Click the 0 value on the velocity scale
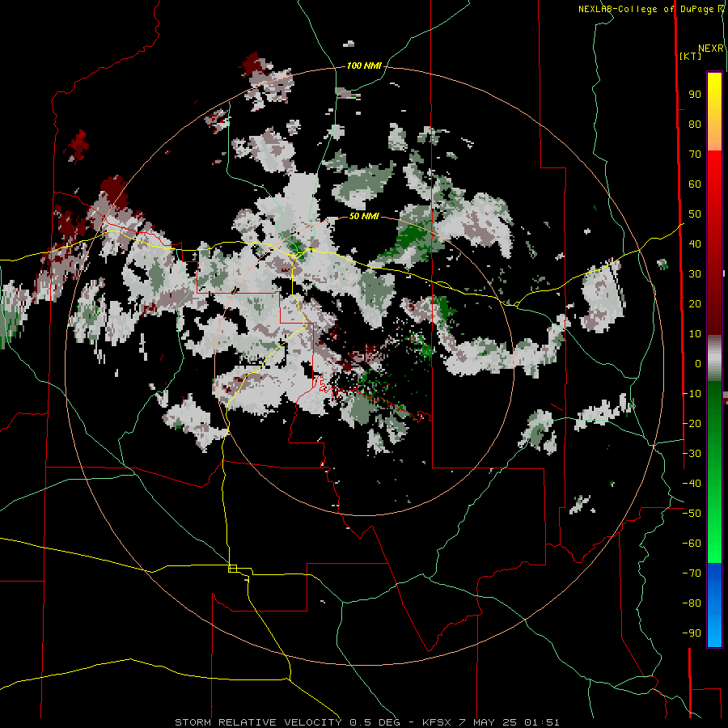The height and width of the screenshot is (728, 728). tap(698, 364)
